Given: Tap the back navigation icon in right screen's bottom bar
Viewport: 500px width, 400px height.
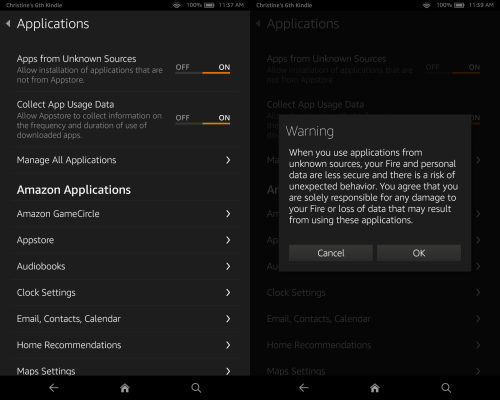Looking at the screenshot, I should coord(304,388).
